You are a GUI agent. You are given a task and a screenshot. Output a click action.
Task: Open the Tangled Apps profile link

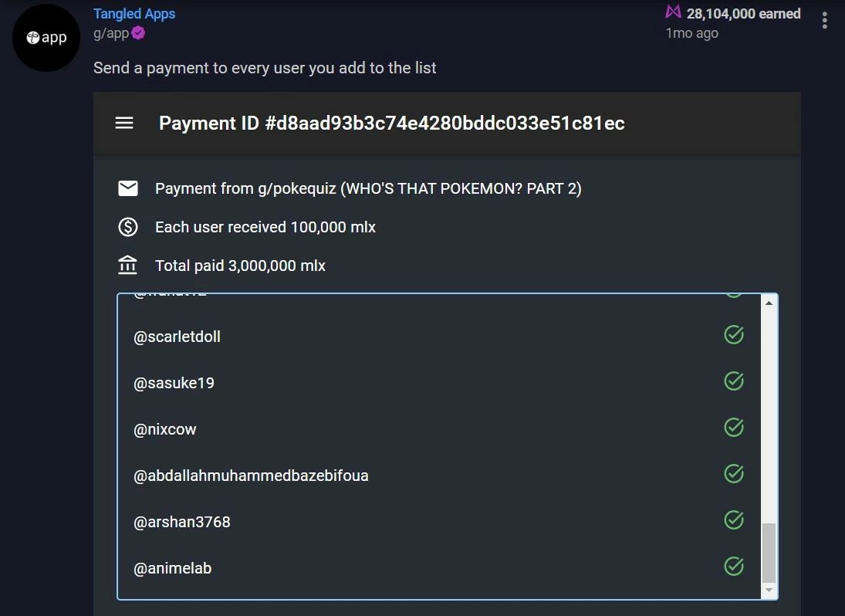coord(134,13)
